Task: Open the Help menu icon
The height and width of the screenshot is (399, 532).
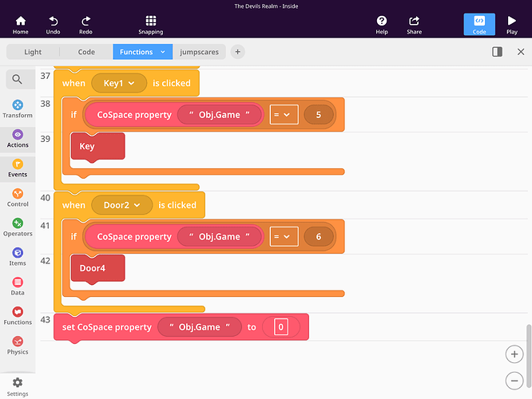Action: [x=382, y=21]
